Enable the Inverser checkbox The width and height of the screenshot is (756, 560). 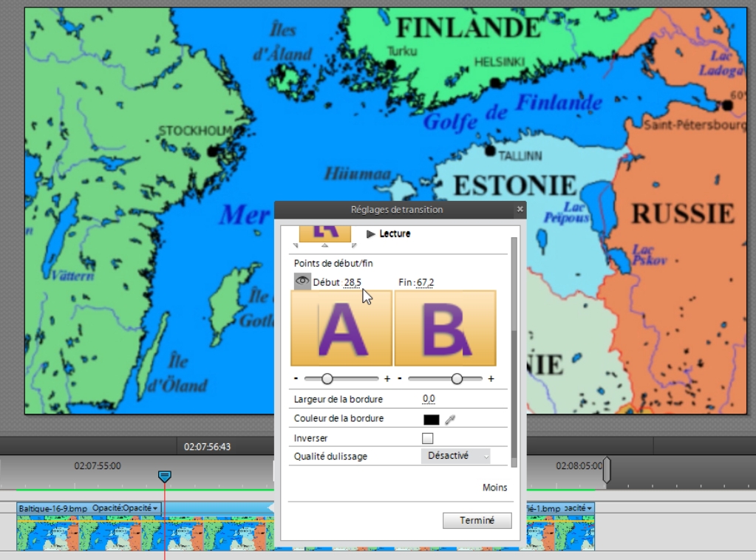click(428, 438)
